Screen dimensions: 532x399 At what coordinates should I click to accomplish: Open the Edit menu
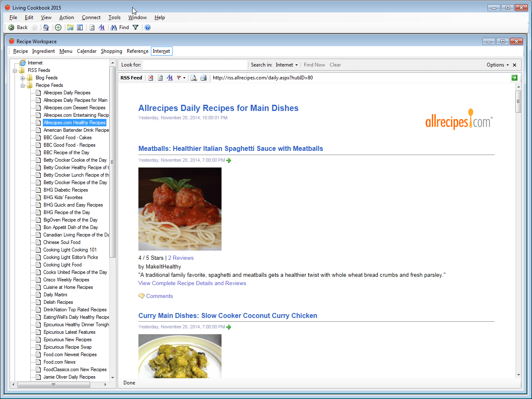(x=29, y=17)
